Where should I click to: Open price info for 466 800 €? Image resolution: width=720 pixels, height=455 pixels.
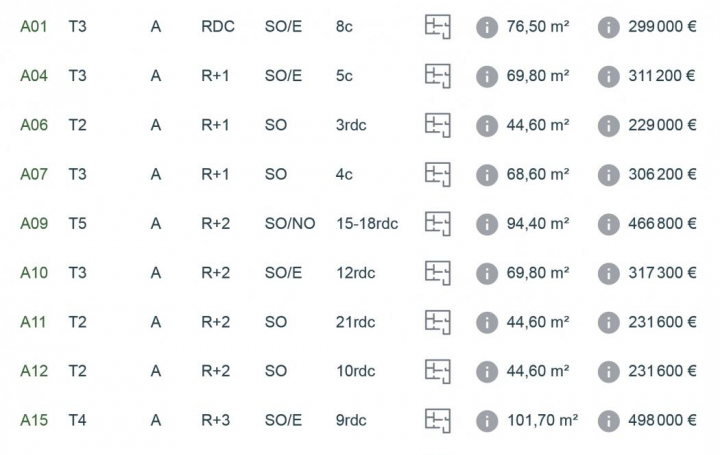pos(609,224)
